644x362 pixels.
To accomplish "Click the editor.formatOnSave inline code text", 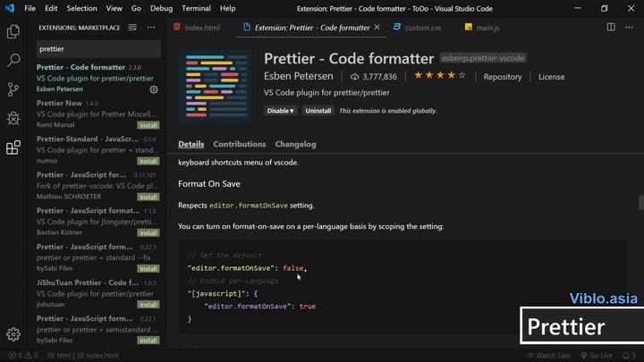I will tap(249, 206).
